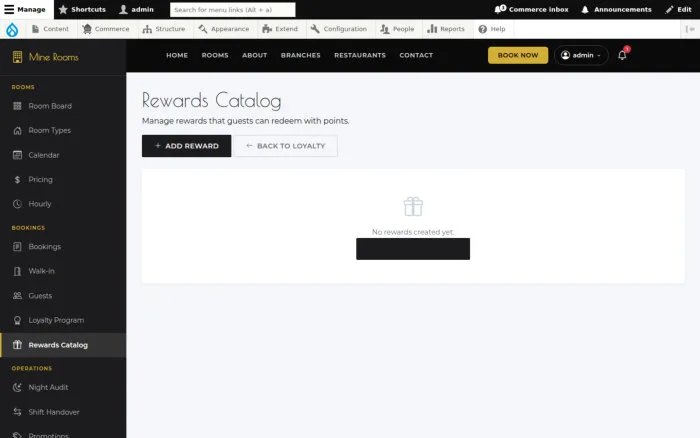Open Night Audit in sidebar
Screen dimensions: 700x438
pos(63,388)
